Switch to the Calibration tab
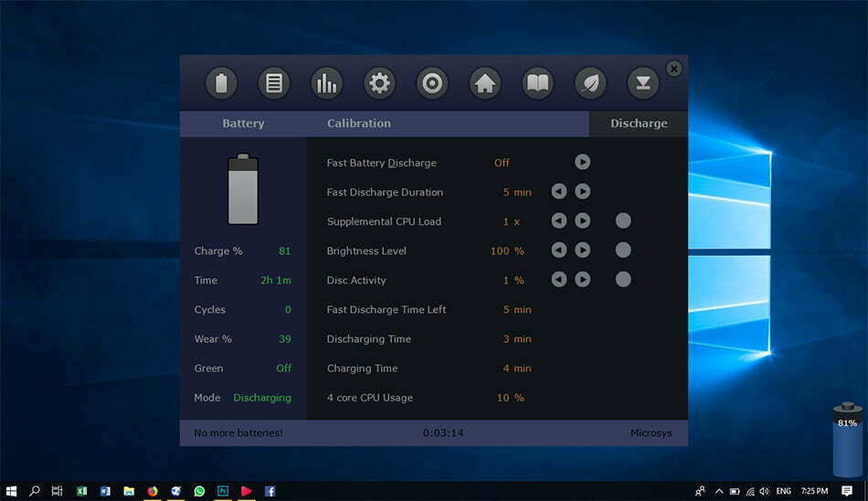This screenshot has width=868, height=501. pos(359,123)
